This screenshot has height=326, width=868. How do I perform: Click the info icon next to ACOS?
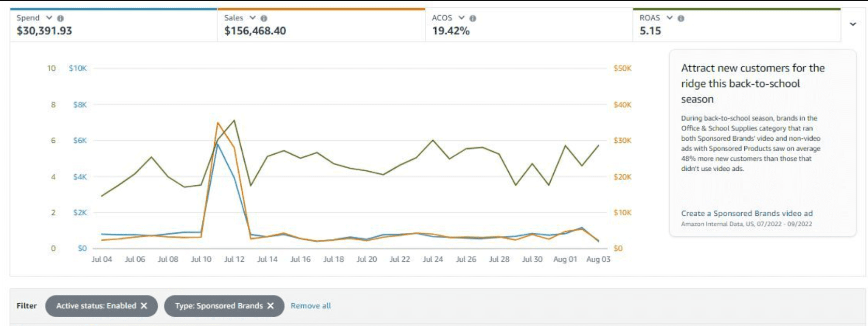point(473,18)
